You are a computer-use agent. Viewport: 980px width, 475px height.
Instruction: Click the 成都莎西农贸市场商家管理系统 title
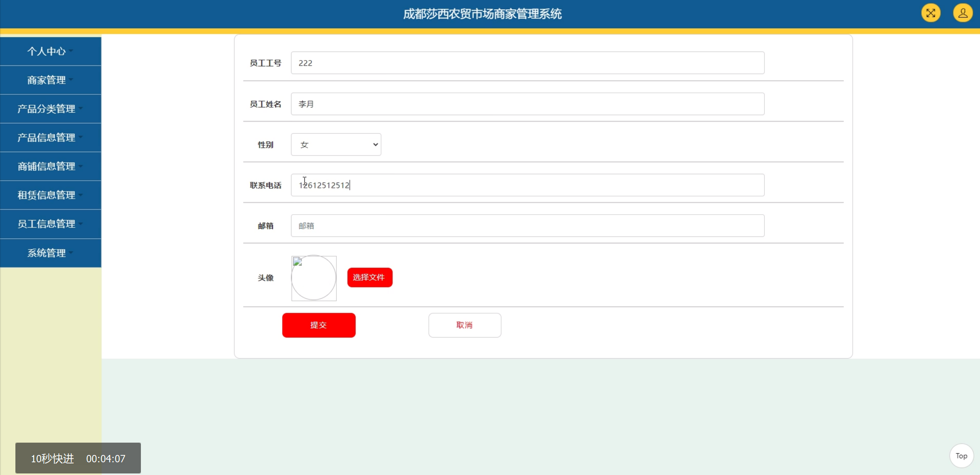click(x=482, y=14)
